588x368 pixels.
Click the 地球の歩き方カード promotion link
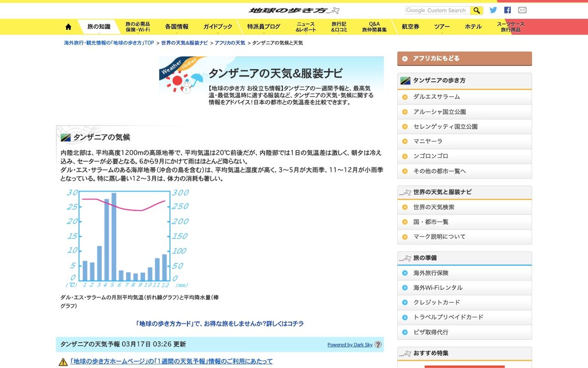point(220,324)
